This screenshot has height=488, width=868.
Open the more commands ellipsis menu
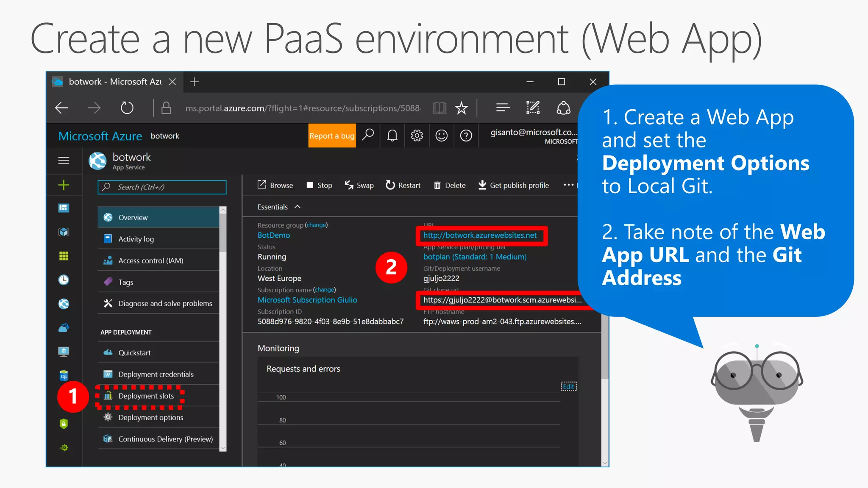568,185
